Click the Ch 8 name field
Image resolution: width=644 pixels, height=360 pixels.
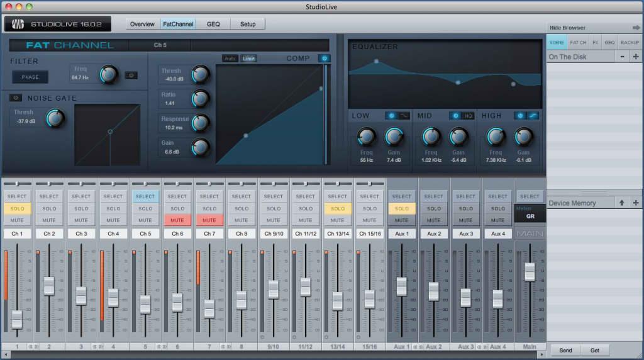(x=241, y=233)
